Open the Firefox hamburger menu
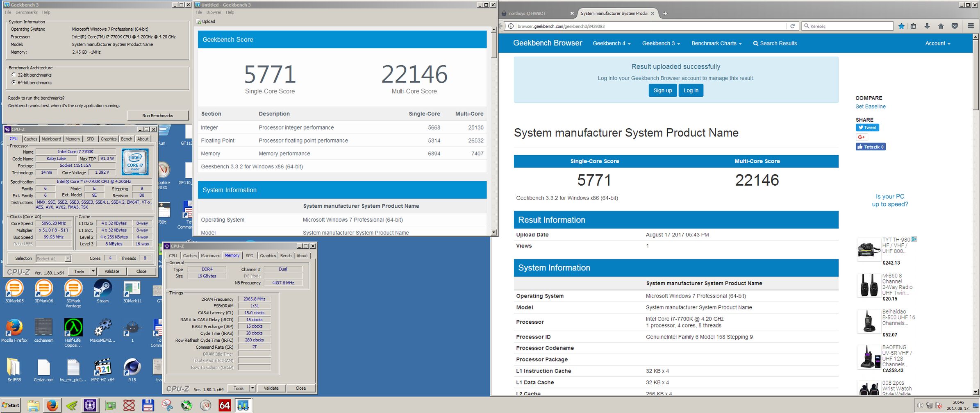Image resolution: width=980 pixels, height=413 pixels. click(971, 26)
